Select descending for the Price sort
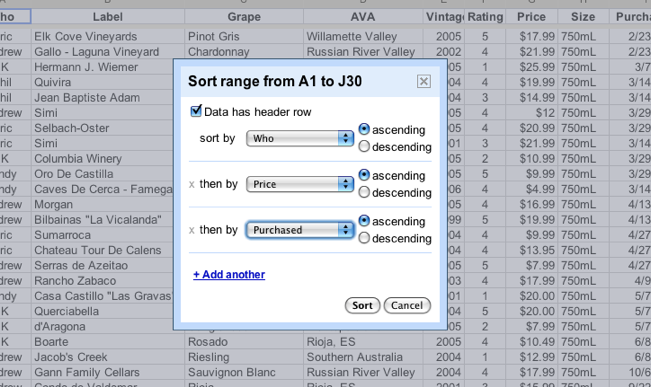651x387 pixels. tap(364, 192)
